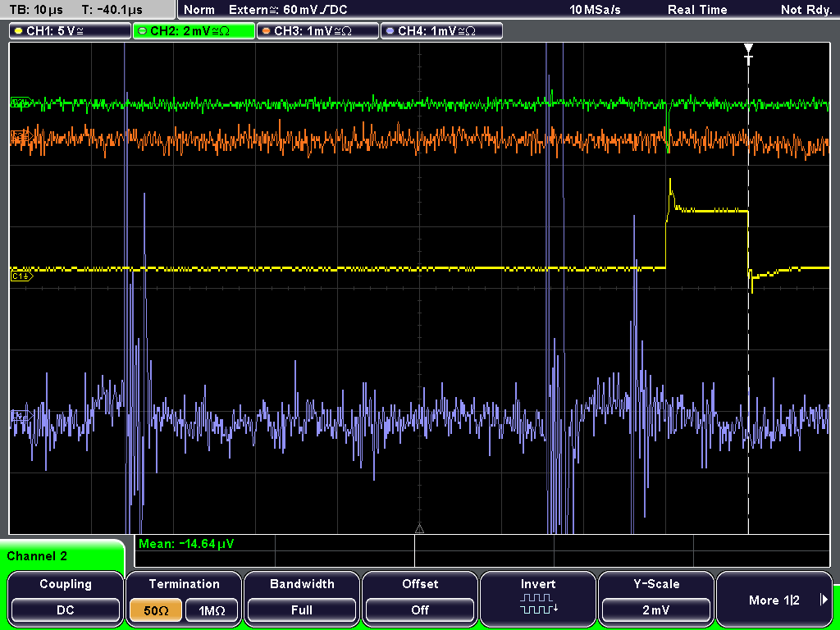This screenshot has height=630, width=840.
Task: Click the CH2 ground level marker
Action: [22, 102]
